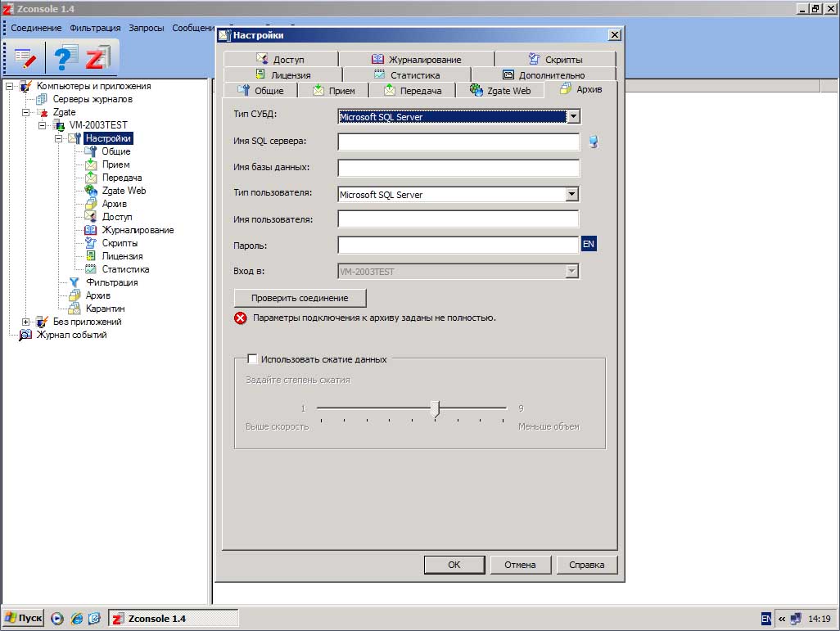Open the Запросы menu
840x631 pixels.
pyautogui.click(x=147, y=28)
